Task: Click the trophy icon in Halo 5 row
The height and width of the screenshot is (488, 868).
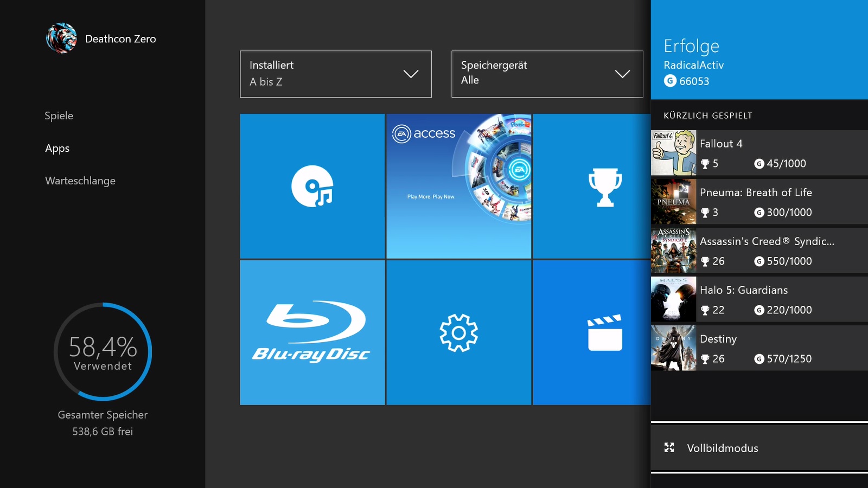Action: [x=705, y=310]
